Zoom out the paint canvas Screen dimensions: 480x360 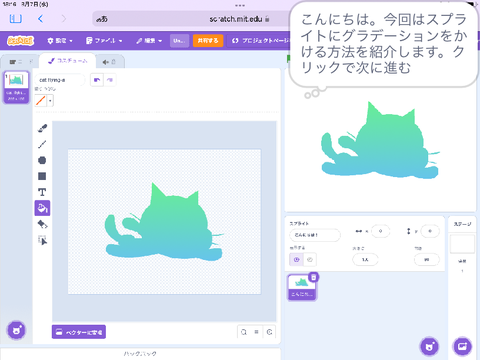click(x=244, y=332)
